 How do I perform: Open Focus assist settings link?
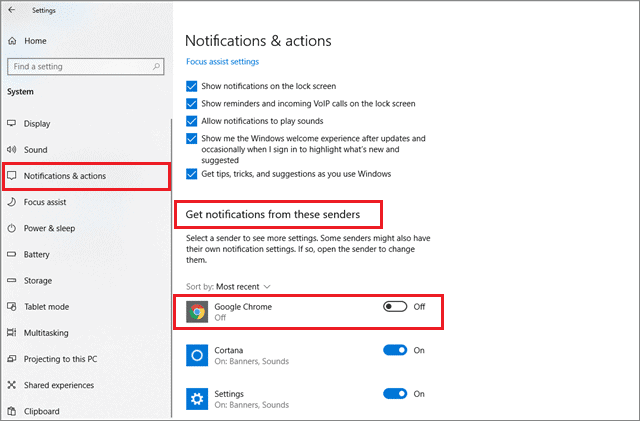pyautogui.click(x=222, y=62)
